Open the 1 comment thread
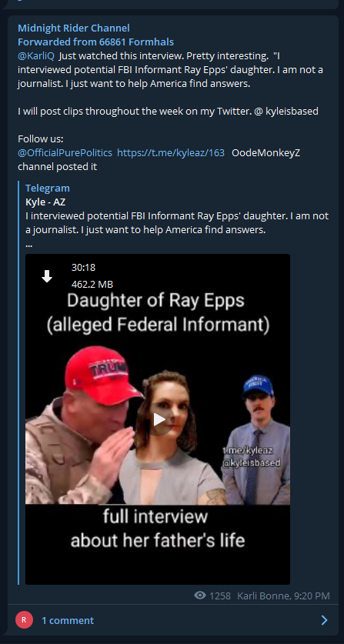The height and width of the screenshot is (644, 344). [x=68, y=620]
